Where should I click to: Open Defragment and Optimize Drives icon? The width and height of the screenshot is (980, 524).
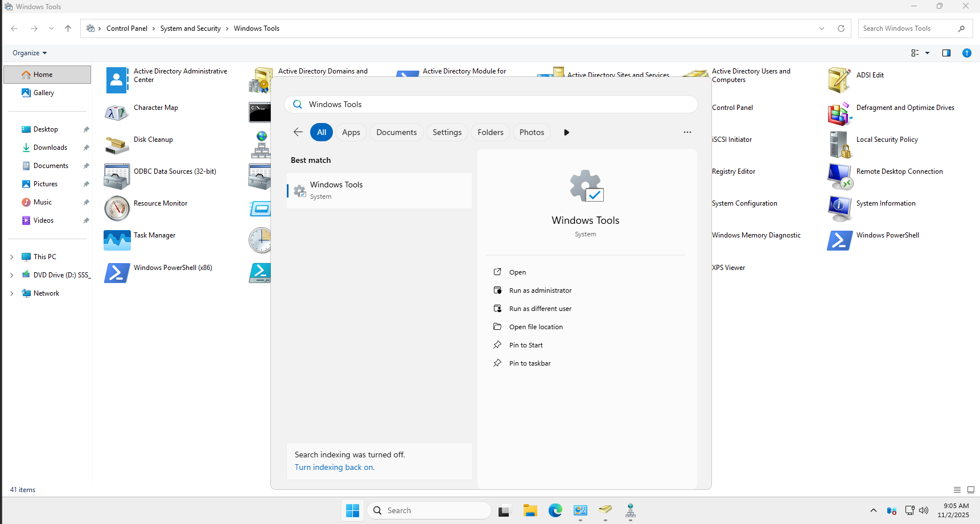[x=839, y=113]
